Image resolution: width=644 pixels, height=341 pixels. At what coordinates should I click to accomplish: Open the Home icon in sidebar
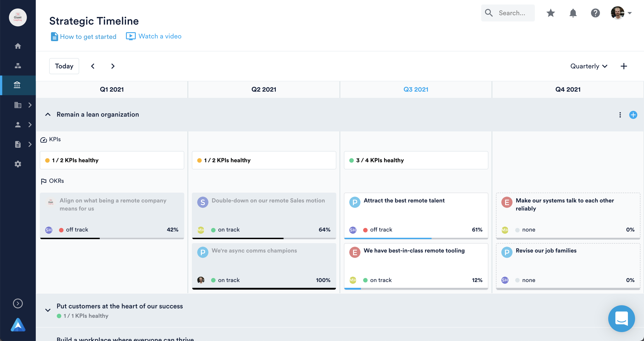(x=18, y=46)
